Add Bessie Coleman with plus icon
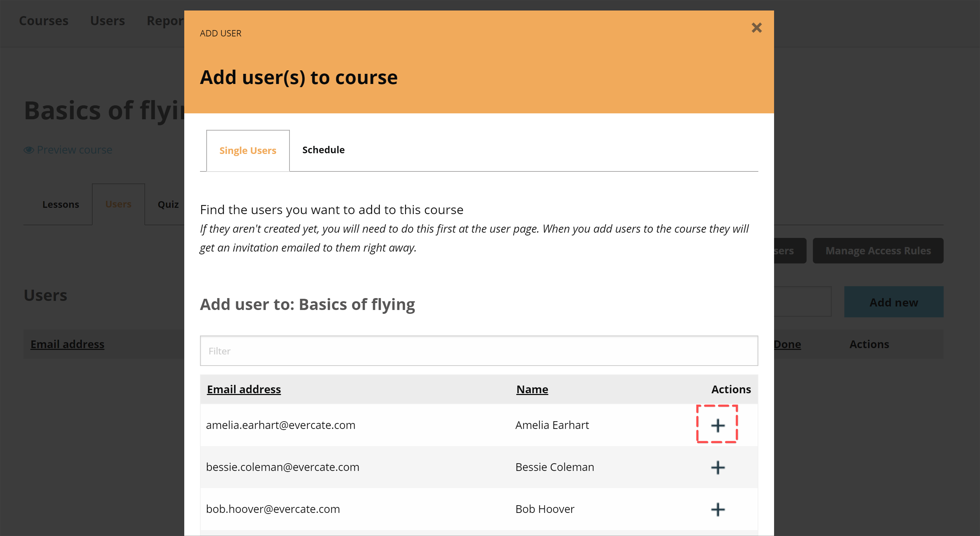Screen dimensions: 980x536 coord(717,467)
